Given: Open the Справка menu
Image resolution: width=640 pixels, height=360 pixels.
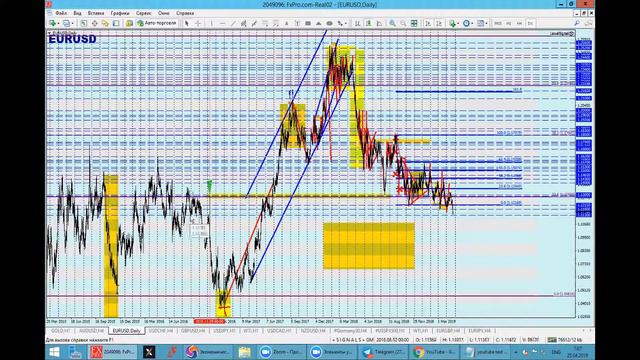Looking at the screenshot, I should 185,13.
